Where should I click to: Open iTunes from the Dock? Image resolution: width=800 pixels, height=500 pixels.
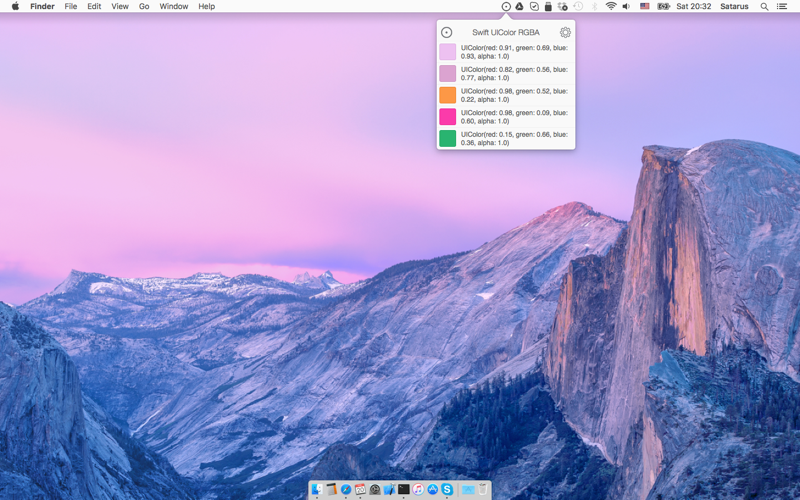418,489
